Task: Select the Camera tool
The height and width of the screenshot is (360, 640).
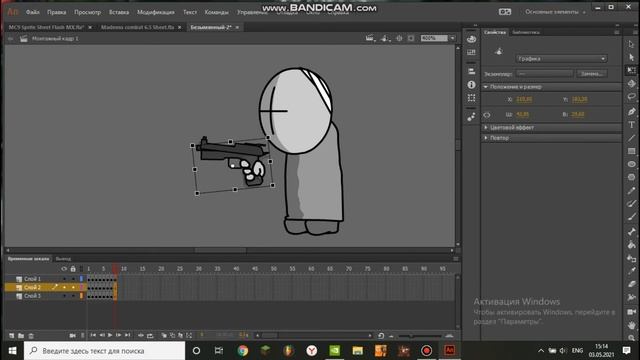Action: (x=631, y=312)
